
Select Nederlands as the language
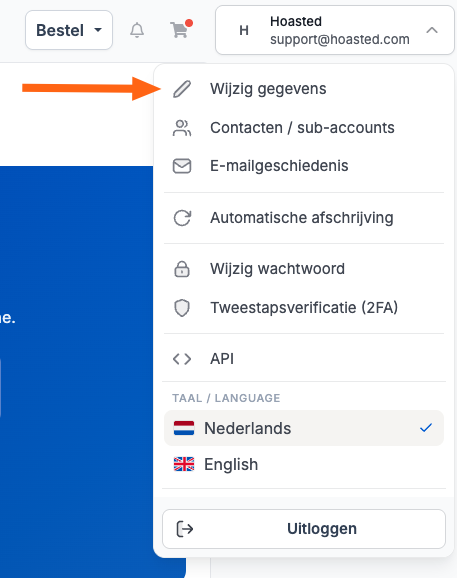tap(304, 428)
